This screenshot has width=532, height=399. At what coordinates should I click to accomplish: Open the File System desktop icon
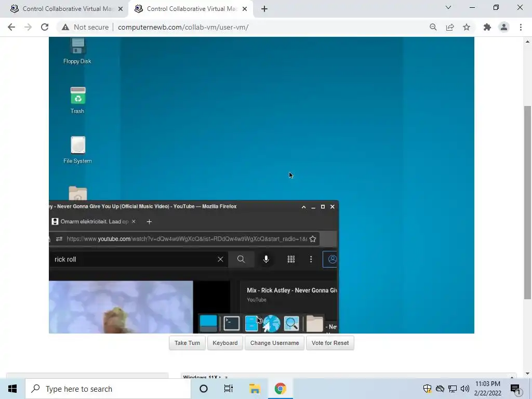[78, 150]
